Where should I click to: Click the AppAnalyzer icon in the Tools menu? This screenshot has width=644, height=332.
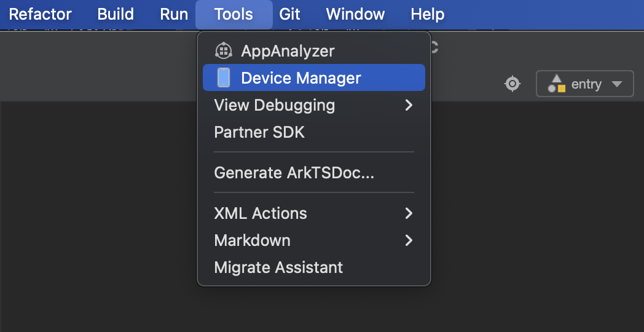[223, 51]
